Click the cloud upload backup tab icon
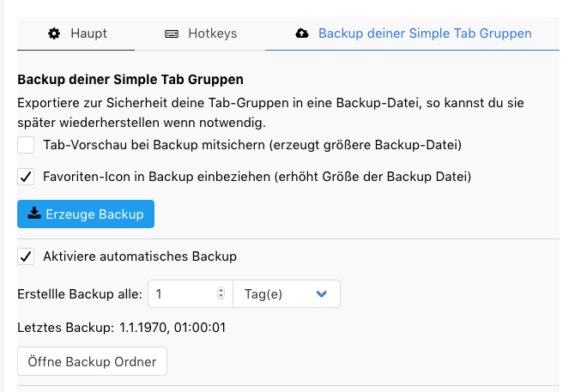Image resolution: width=569 pixels, height=392 pixels. click(x=301, y=34)
